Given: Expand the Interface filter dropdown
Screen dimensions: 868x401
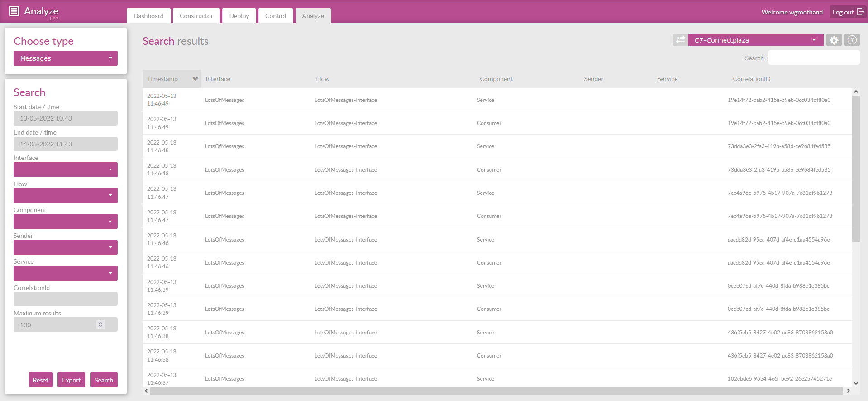Looking at the screenshot, I should (66, 170).
